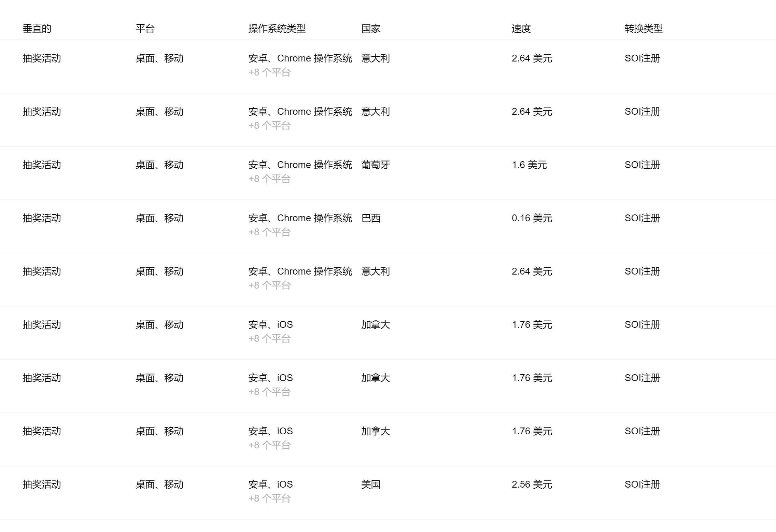Sort by the 平台 column header
Viewport: 776px width, 532px height.
point(145,28)
